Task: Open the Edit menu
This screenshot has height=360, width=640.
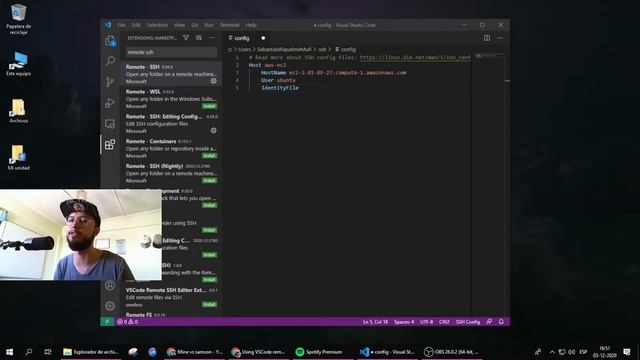Action: point(136,25)
